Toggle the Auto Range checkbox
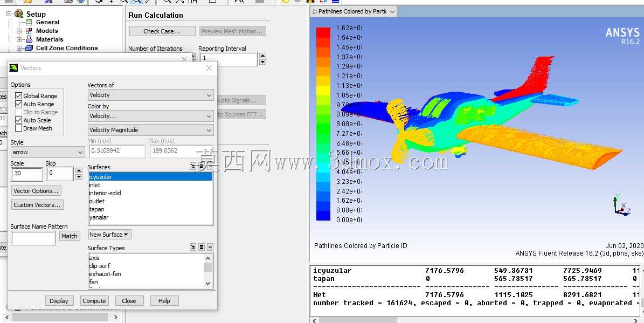This screenshot has height=323, width=644. (18, 104)
